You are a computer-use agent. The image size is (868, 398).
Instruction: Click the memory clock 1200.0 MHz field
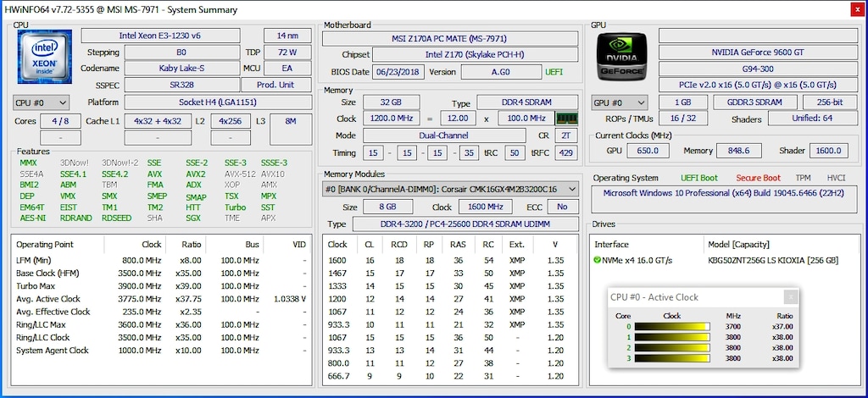point(391,119)
